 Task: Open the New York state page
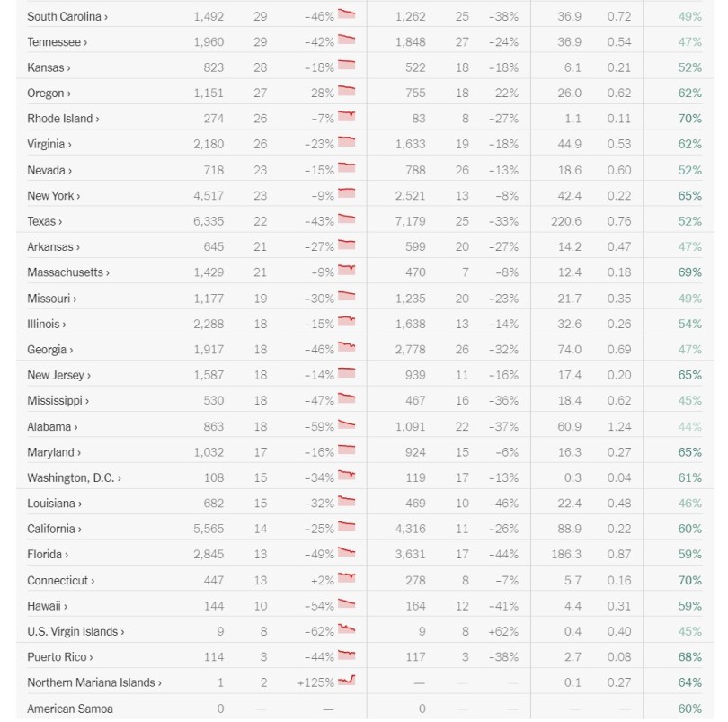53,196
